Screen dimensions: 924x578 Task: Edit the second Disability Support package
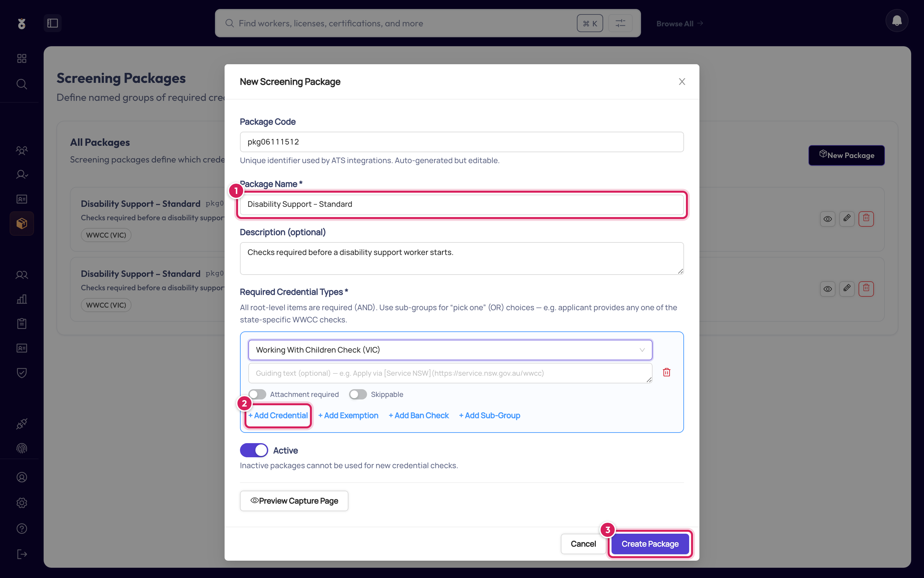(x=846, y=289)
